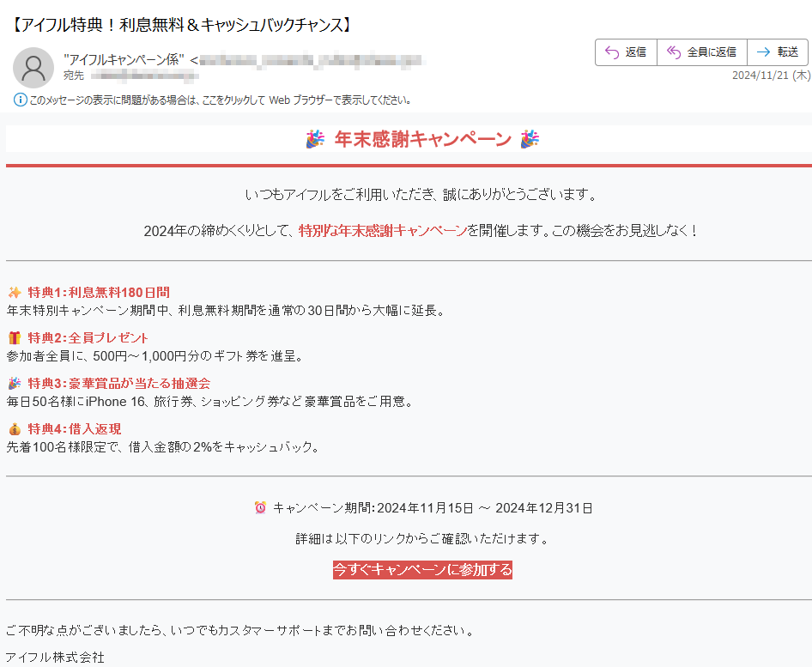Open message in web browser via notice
This screenshot has height=667, width=812.
tap(221, 100)
